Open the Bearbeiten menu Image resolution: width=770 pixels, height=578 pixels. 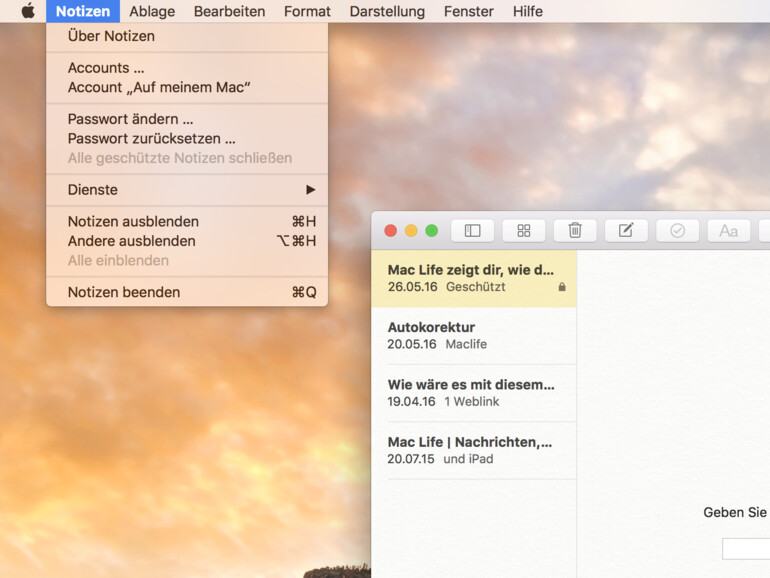tap(229, 11)
